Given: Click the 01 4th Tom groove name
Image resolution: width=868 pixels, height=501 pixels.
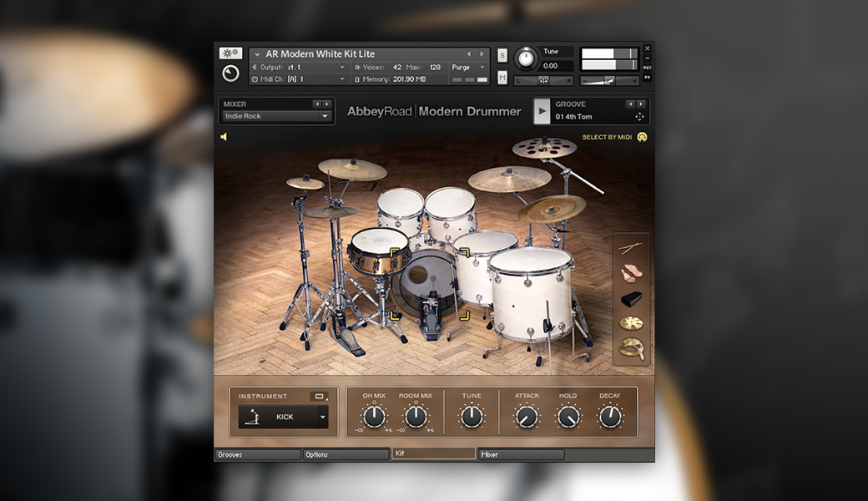Looking at the screenshot, I should (x=573, y=117).
